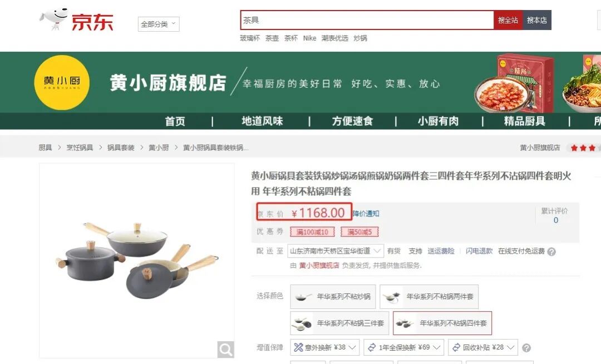Select 年华系列不粘锅三件套 option

point(339,323)
